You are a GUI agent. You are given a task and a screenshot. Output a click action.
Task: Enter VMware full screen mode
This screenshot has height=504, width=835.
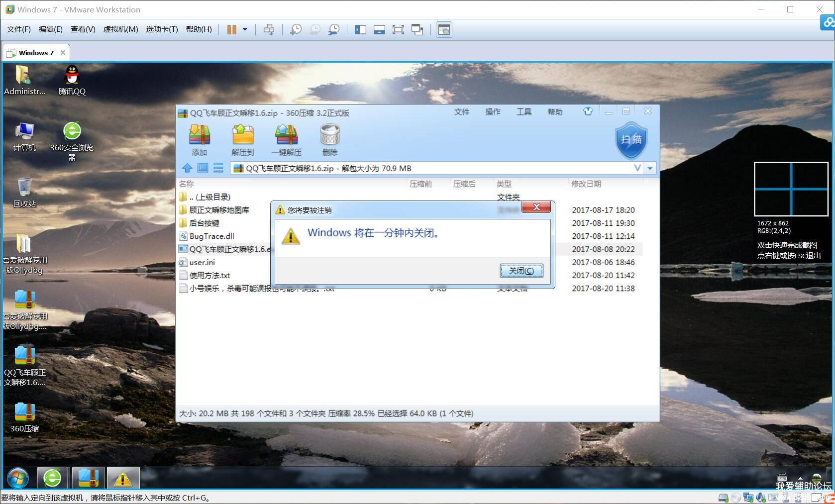pyautogui.click(x=398, y=29)
